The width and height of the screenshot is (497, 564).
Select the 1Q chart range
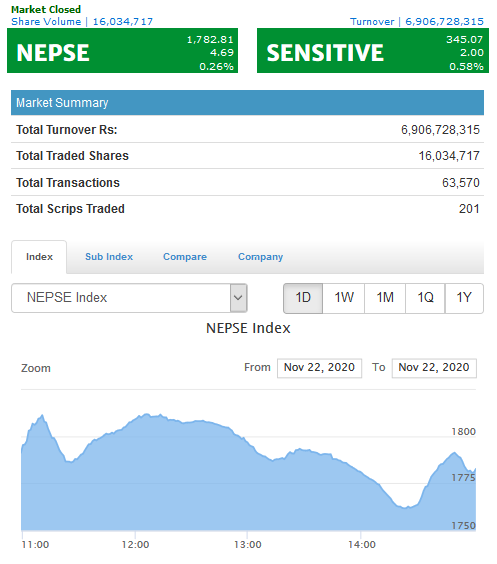point(425,298)
